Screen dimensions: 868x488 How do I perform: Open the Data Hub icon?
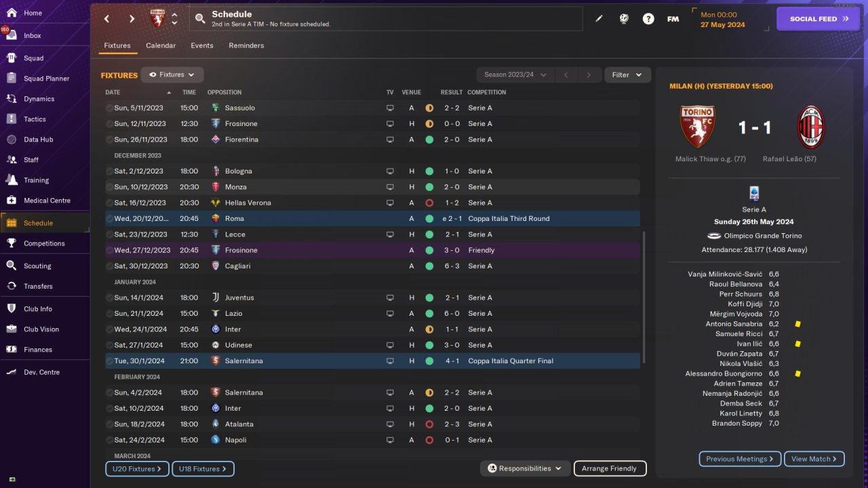click(12, 140)
